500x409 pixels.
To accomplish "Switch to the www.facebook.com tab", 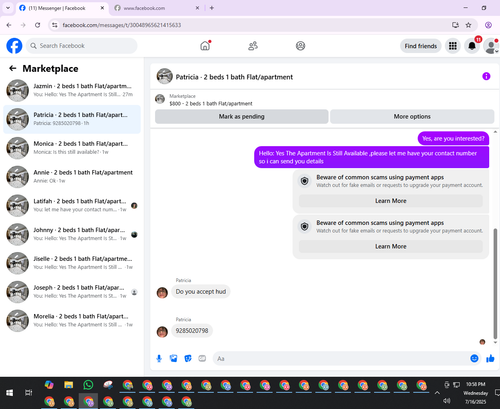I will [x=156, y=8].
